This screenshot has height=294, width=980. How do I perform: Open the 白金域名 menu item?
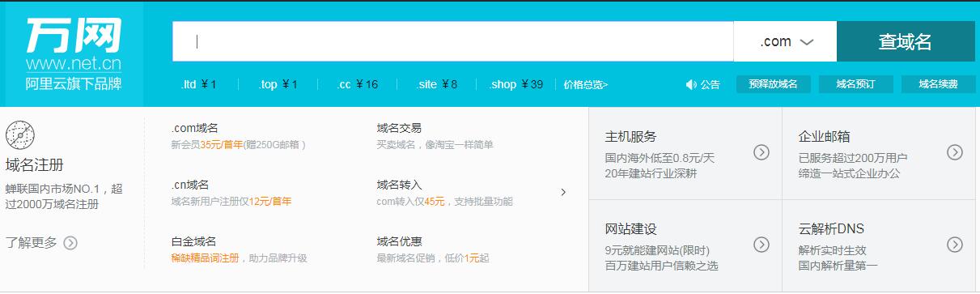coord(193,241)
